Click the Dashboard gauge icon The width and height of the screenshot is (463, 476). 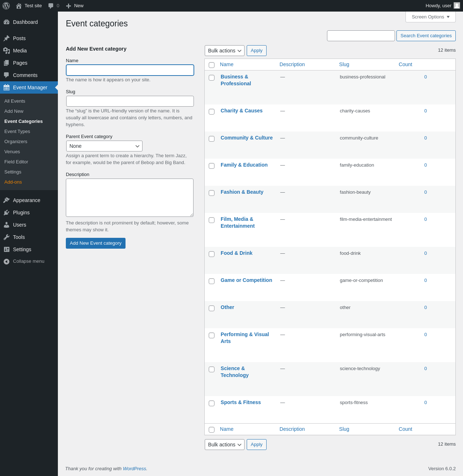[7, 22]
